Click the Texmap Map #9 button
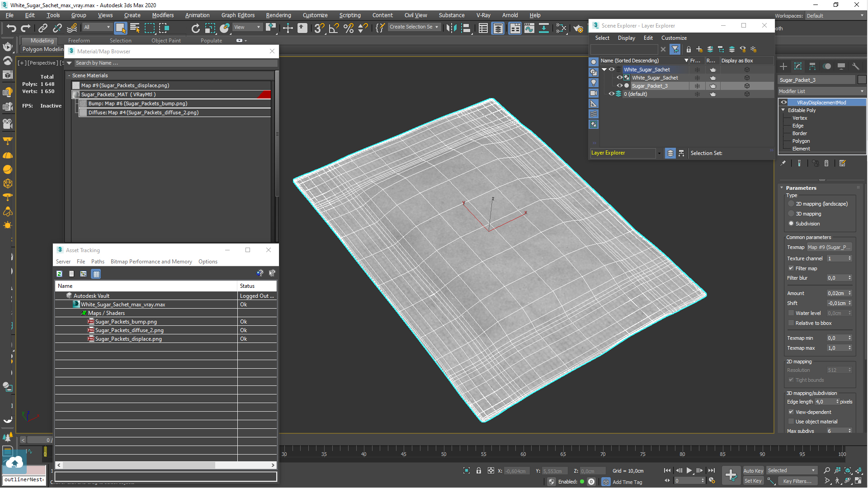 pos(829,247)
